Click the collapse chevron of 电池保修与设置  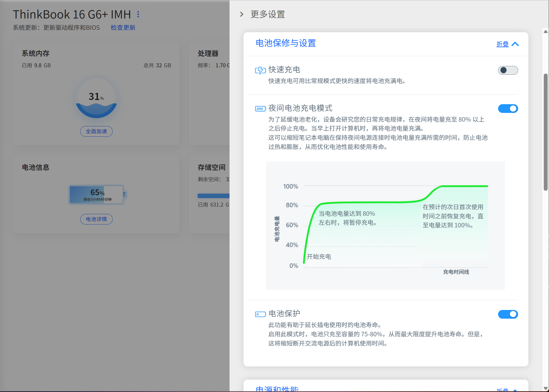[515, 44]
